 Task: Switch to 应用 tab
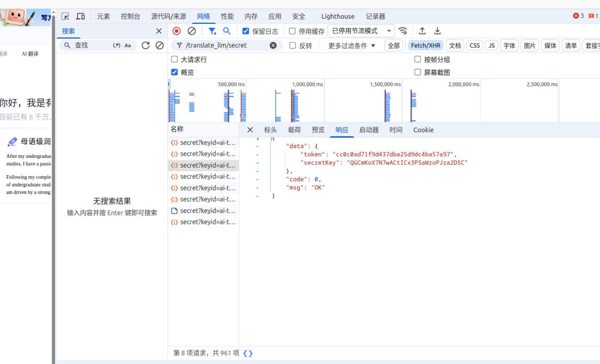[275, 16]
